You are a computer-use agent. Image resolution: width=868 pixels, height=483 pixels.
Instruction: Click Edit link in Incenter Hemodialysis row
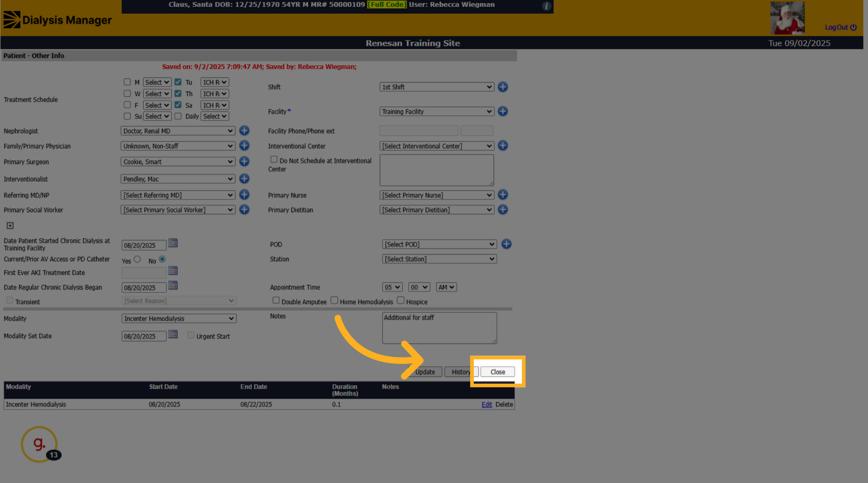tap(487, 404)
